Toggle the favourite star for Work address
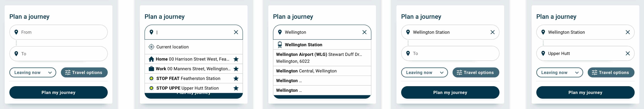The image size is (644, 109). (x=236, y=69)
